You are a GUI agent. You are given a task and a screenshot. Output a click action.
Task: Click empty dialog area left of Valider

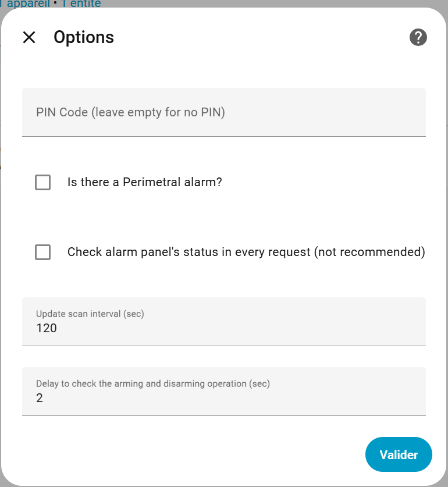point(192,454)
